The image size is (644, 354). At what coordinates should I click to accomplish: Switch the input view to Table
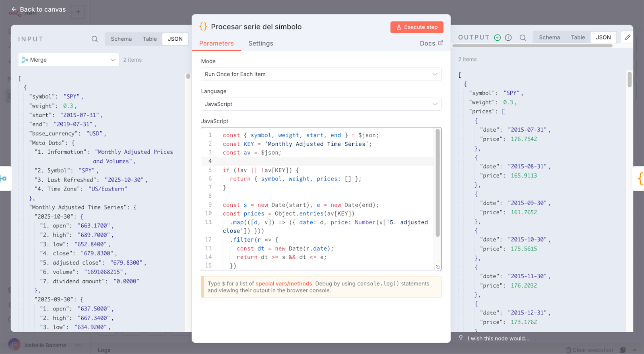[150, 39]
